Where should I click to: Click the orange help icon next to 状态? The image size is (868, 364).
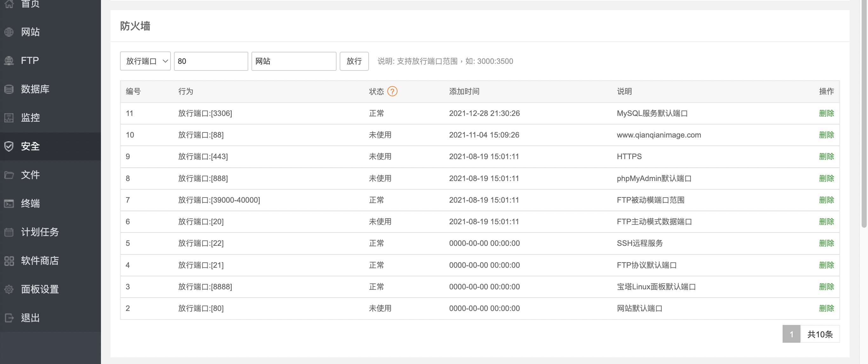(x=392, y=91)
